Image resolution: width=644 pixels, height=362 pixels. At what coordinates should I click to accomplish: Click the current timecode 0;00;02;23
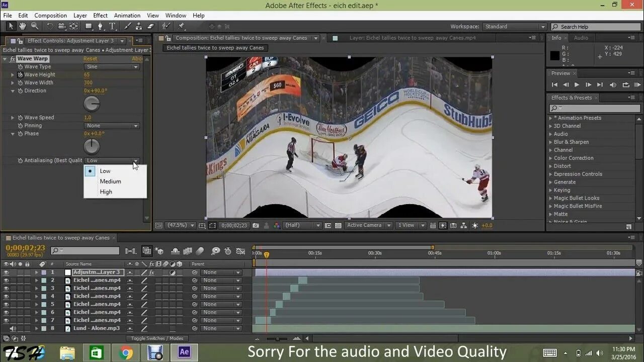pos(25,248)
